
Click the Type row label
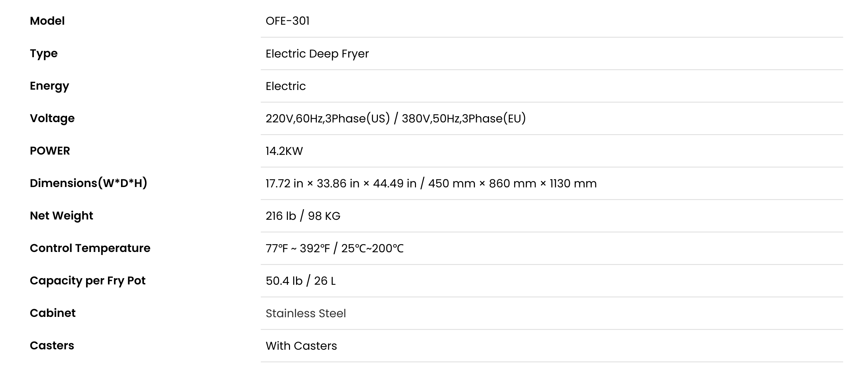[44, 54]
